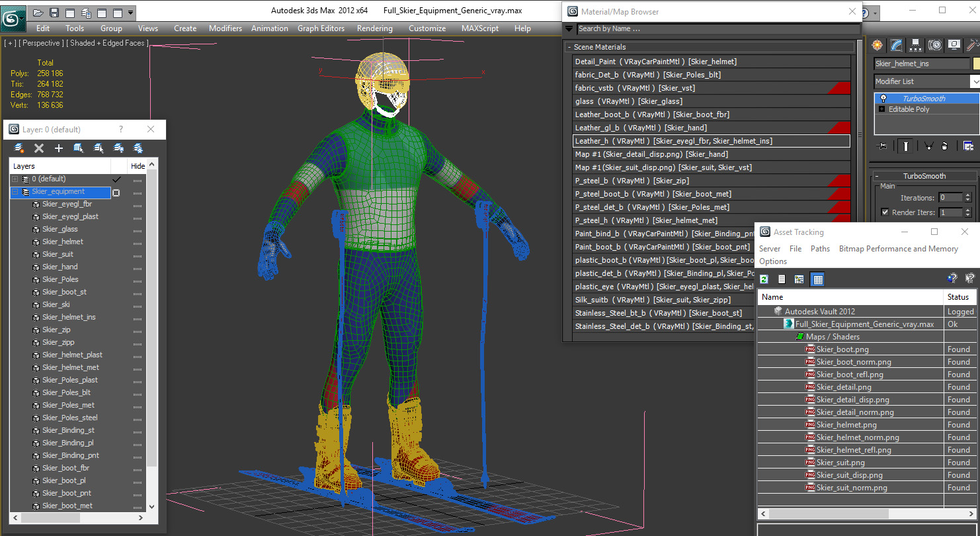980x536 pixels.
Task: Select Leather_h material in Scene Materials
Action: (x=712, y=141)
